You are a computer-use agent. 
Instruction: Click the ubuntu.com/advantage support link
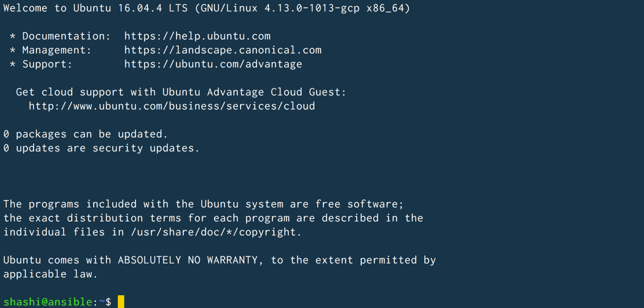point(213,64)
